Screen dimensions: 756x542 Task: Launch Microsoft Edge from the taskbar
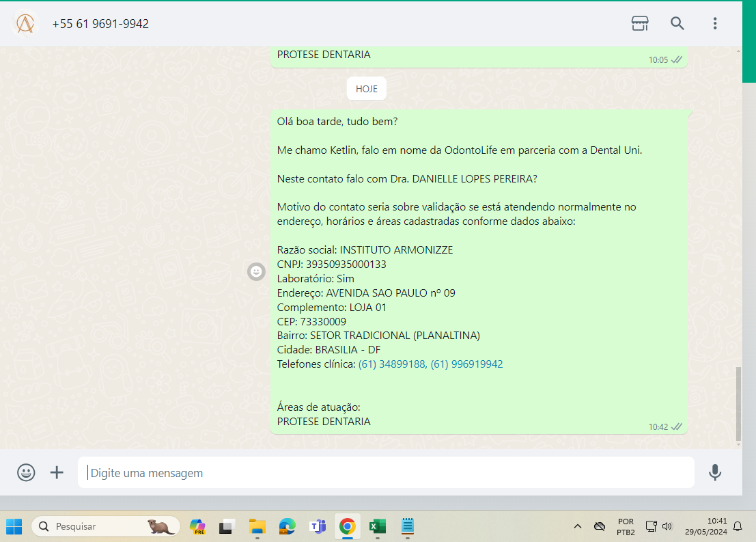coord(288,526)
